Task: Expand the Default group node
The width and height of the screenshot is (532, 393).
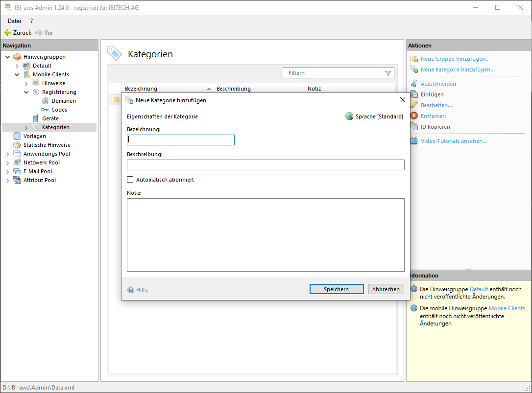Action: tap(17, 66)
